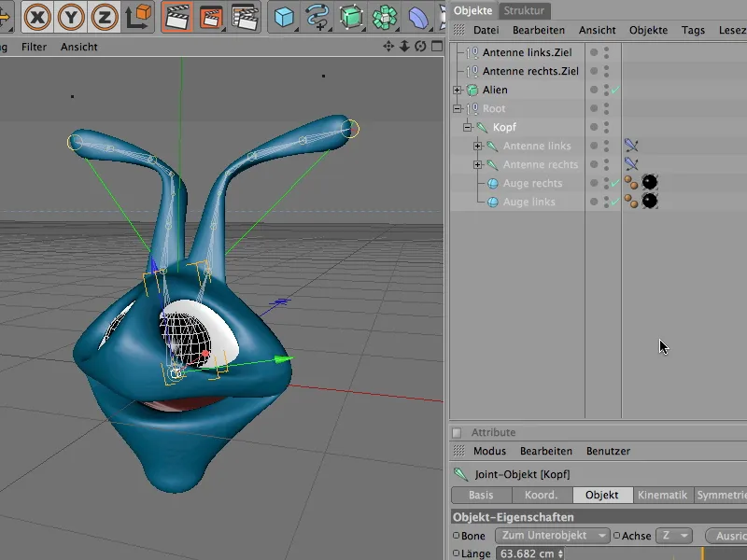The height and width of the screenshot is (560, 747).
Task: Open the viewport Filter menu
Action: (34, 47)
